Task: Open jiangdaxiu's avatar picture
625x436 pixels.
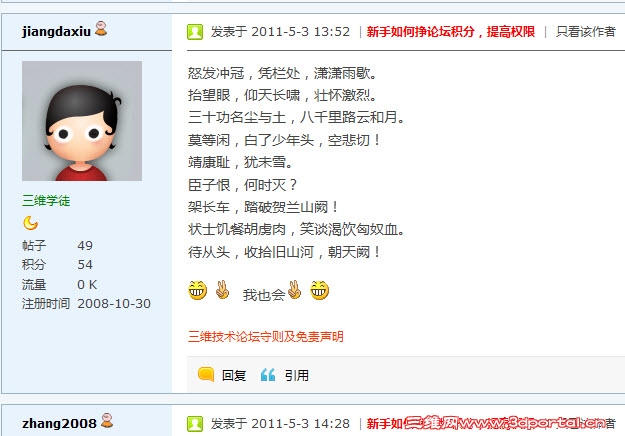Action: click(82, 121)
